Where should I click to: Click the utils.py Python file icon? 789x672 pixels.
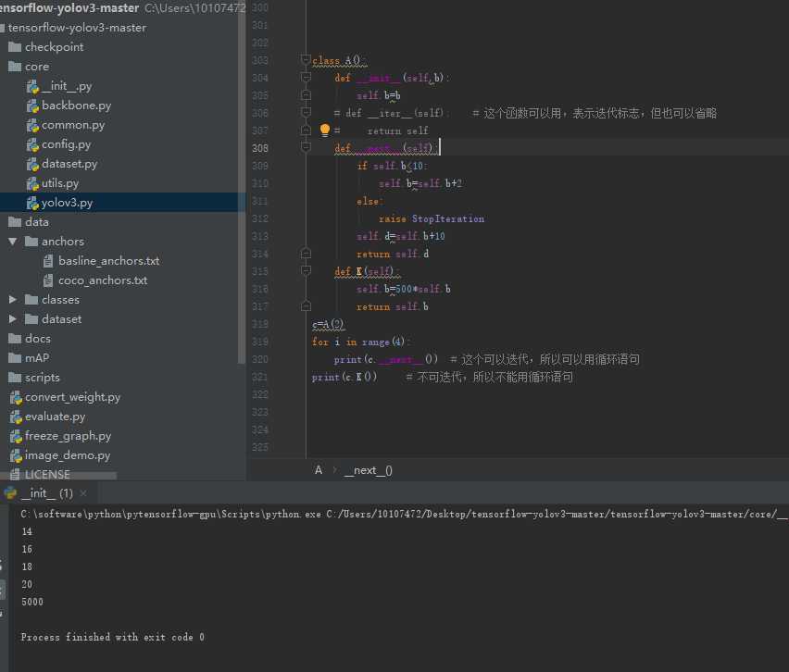32,183
